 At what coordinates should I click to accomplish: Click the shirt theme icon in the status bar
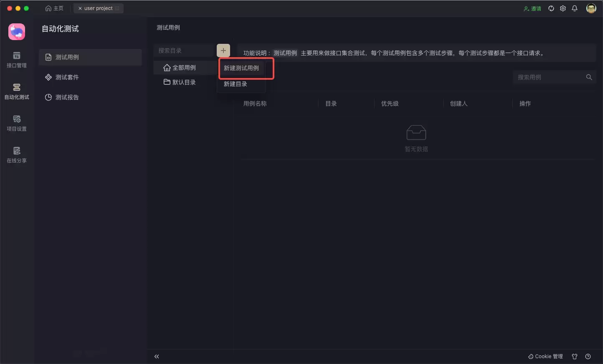coord(575,356)
